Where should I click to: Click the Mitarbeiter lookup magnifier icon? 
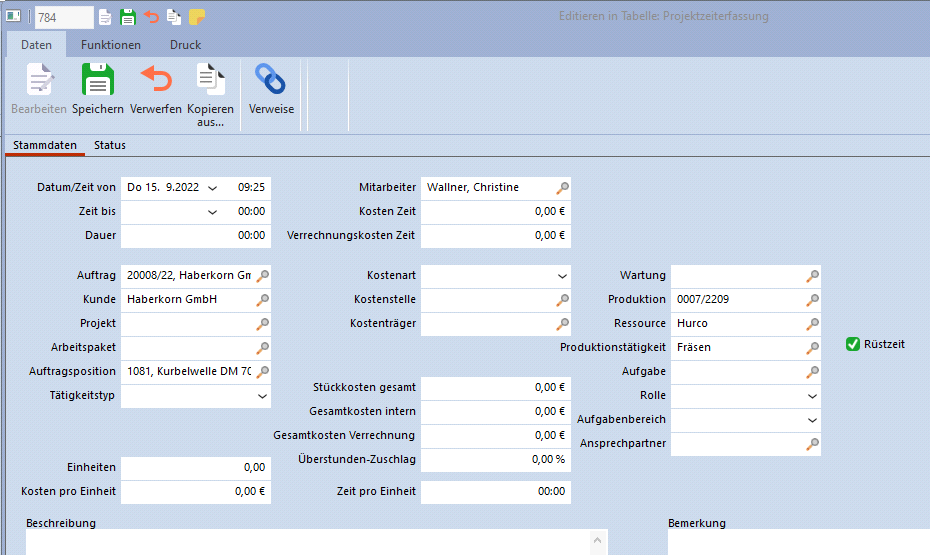[563, 187]
